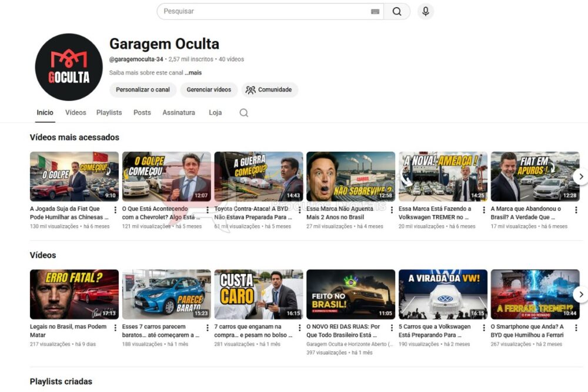Click the 'Vídeos mais acessados' section heading
Image resolution: width=588 pixels, height=392 pixels.
pos(75,138)
